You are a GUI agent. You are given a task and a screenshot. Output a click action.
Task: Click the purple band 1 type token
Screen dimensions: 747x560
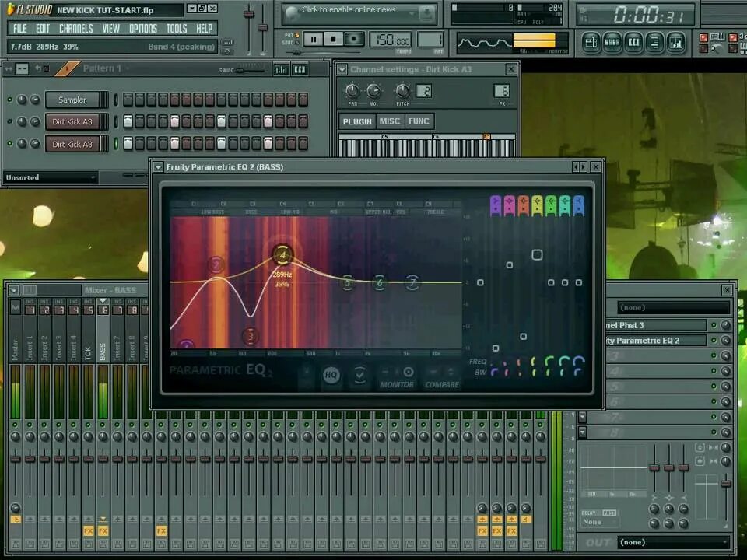[x=496, y=205]
